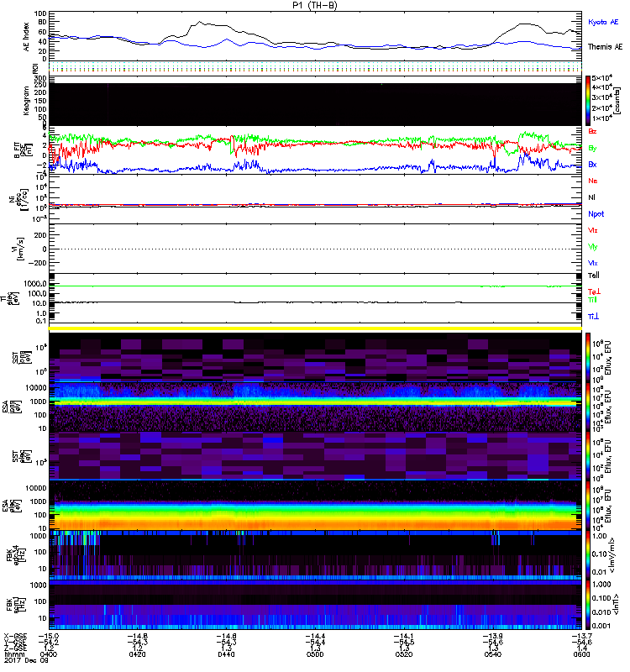Select the blue Bx legend entry
The height and width of the screenshot is (672, 630).
click(x=593, y=164)
